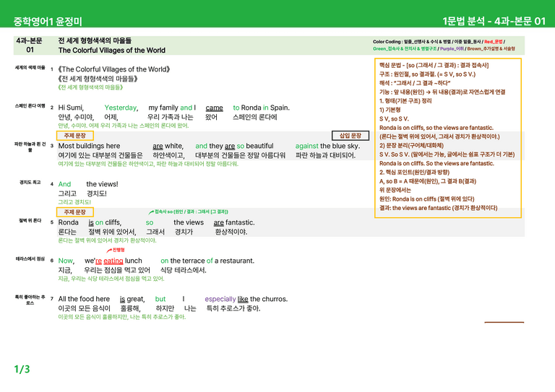Click "All the food here" in sentence 7
The height and width of the screenshot is (392, 555).
coord(84,299)
